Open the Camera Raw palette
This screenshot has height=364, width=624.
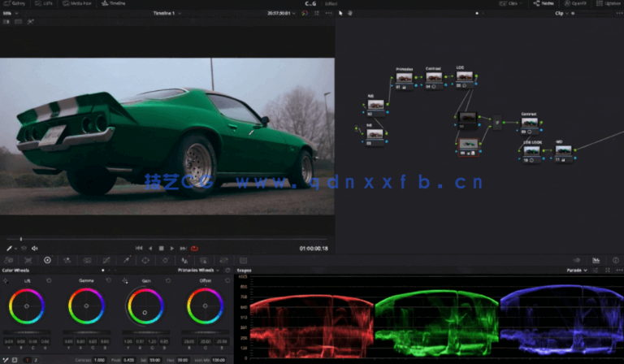(8, 261)
